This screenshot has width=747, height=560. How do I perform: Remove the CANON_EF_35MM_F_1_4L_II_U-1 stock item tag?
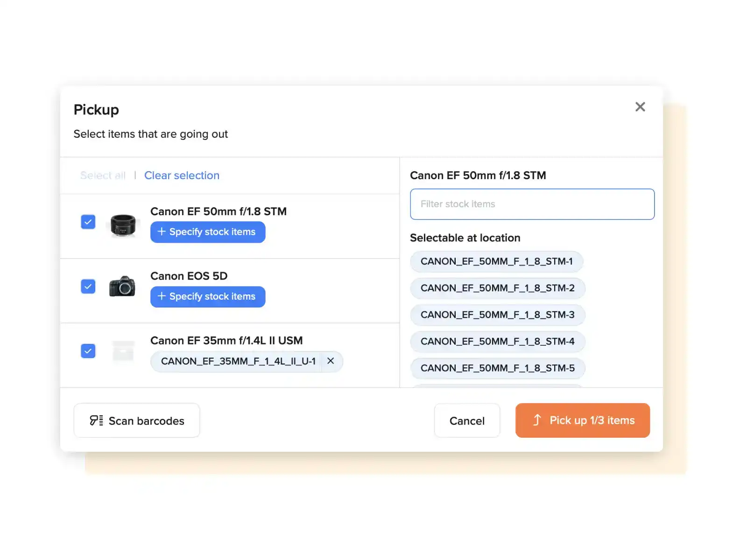(331, 361)
